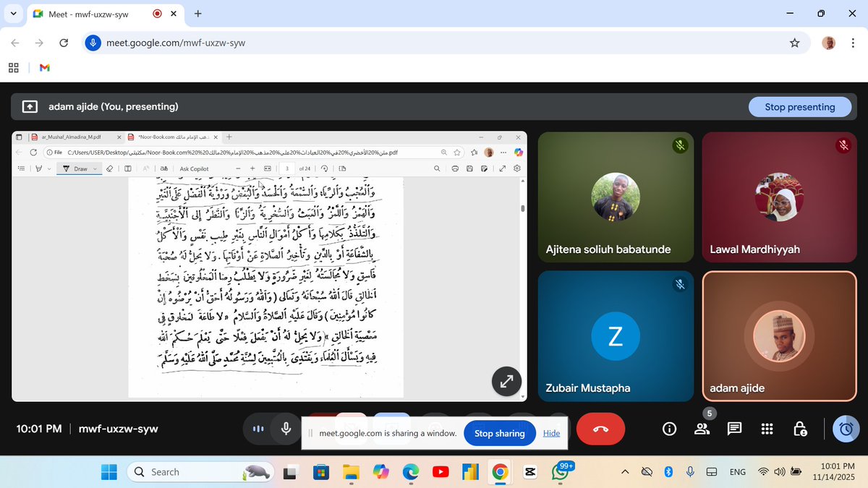
Task: Open Chrome three-dot menu
Action: click(x=852, y=43)
